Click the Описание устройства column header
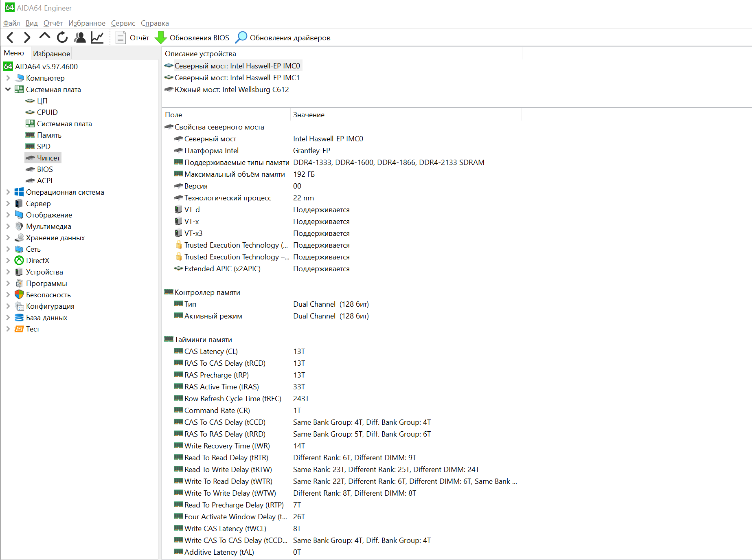Viewport: 752px width, 560px height. click(x=342, y=54)
